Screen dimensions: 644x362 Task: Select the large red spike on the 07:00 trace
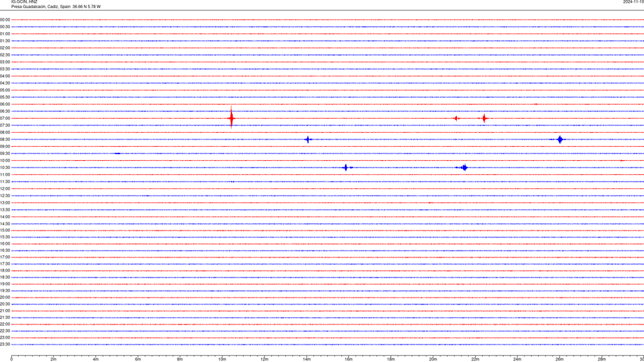point(231,118)
